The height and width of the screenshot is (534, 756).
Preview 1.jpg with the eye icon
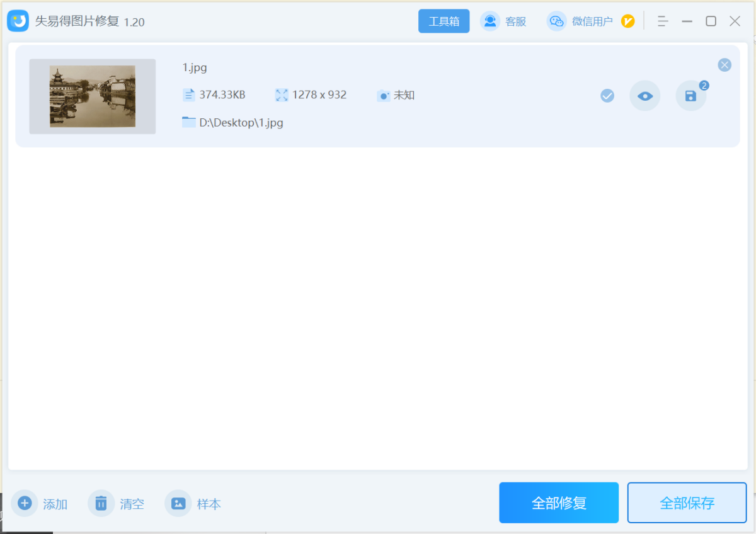point(644,96)
